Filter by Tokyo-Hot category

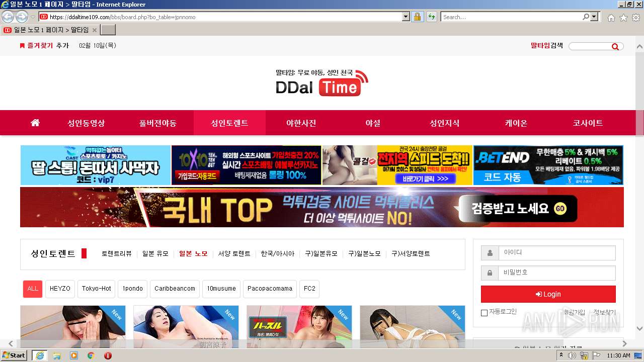97,289
